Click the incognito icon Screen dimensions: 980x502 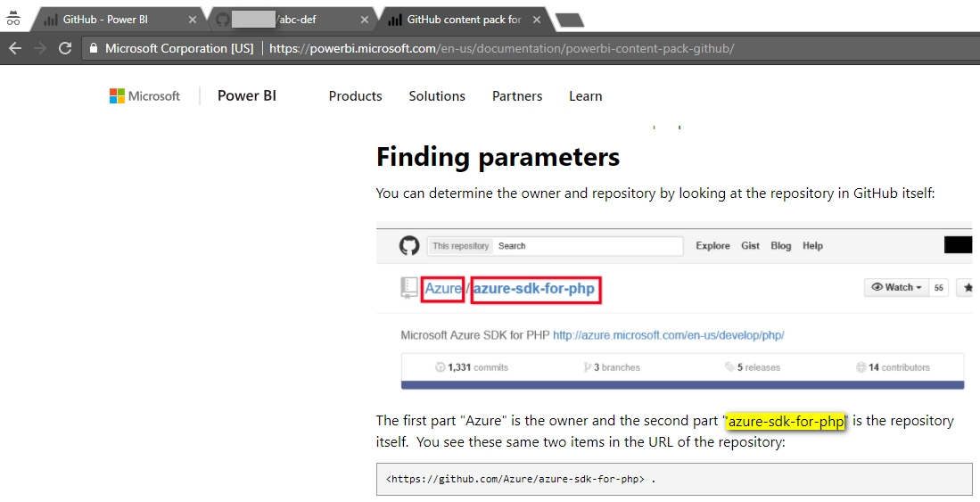pyautogui.click(x=13, y=18)
